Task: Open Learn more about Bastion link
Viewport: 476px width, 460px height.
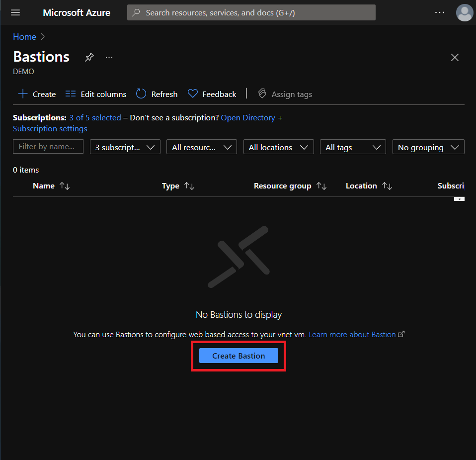Action: [x=356, y=335]
